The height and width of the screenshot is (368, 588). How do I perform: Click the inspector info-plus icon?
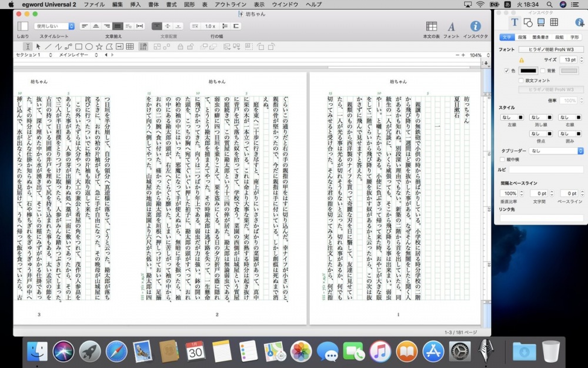pos(580,22)
